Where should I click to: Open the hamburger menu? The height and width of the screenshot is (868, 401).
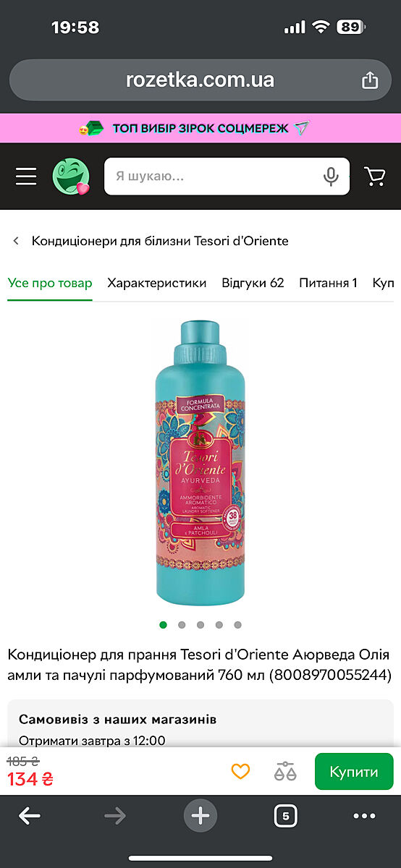26,176
